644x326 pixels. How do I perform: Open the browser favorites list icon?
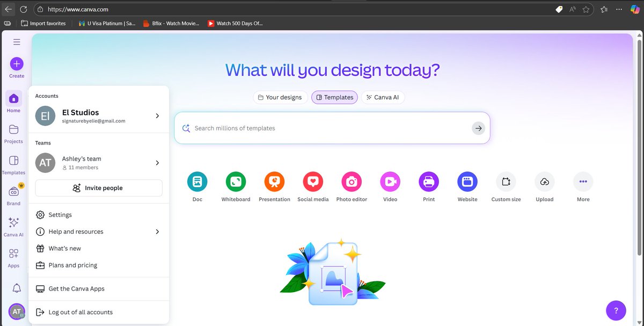pyautogui.click(x=604, y=9)
